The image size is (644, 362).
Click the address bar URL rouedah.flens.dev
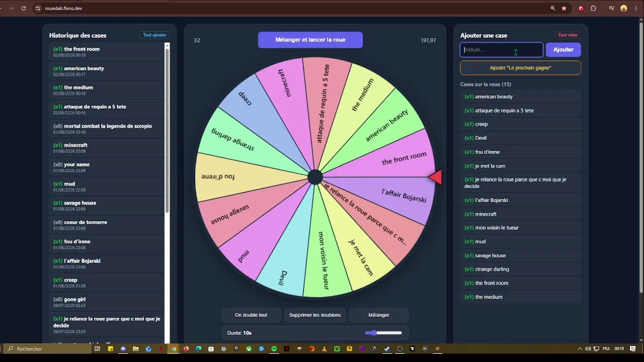click(x=63, y=8)
